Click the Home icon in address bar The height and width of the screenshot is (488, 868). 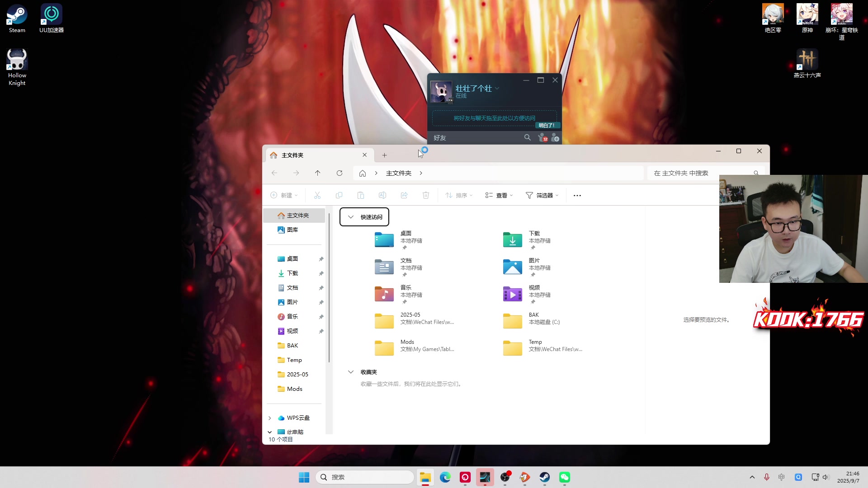363,173
